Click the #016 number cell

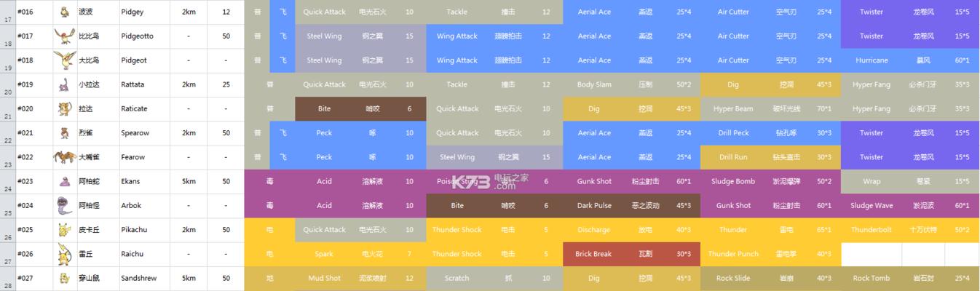(x=34, y=12)
